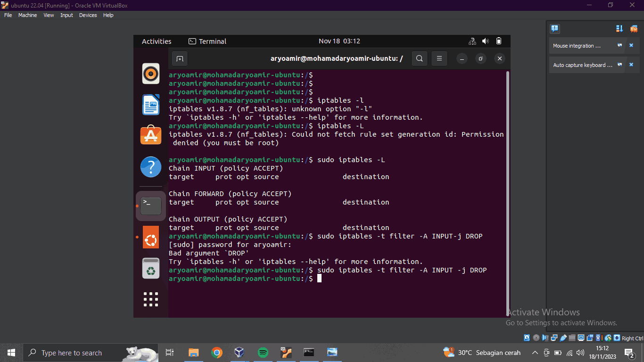Image resolution: width=644 pixels, height=362 pixels.
Task: Open the Help icon in the dock
Action: [x=151, y=167]
